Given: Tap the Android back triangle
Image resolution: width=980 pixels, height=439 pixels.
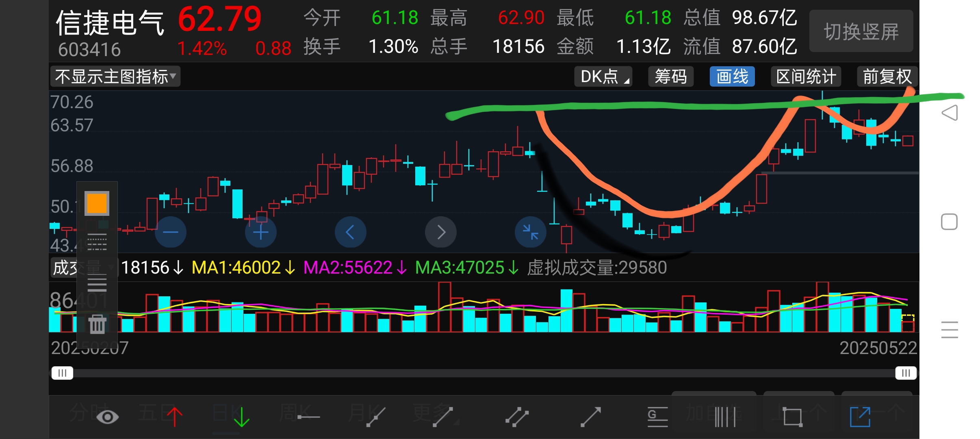Looking at the screenshot, I should tap(950, 113).
